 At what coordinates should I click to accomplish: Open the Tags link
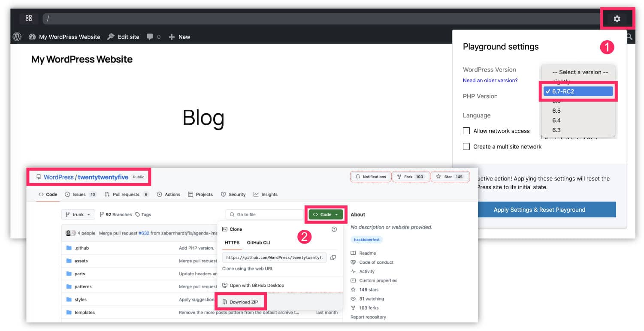143,214
